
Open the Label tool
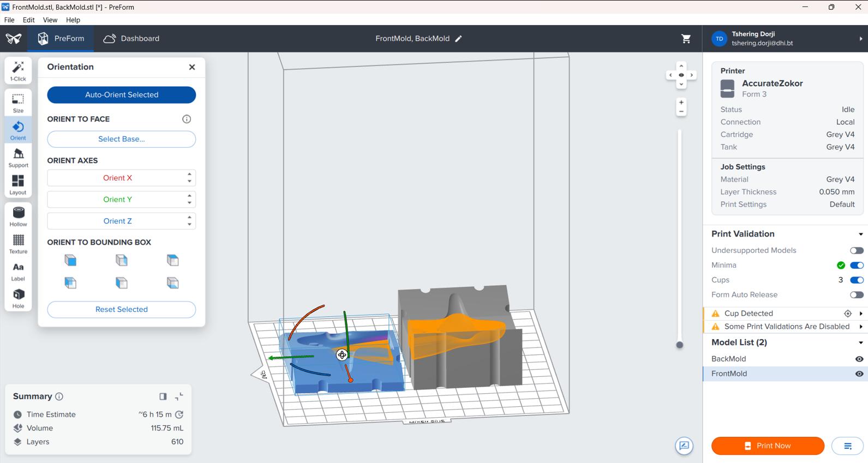(x=18, y=270)
